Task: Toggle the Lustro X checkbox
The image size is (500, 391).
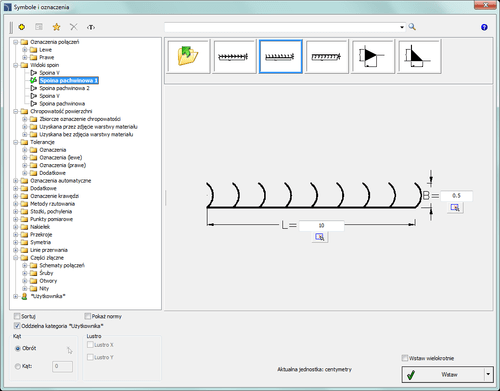Action: tap(90, 345)
